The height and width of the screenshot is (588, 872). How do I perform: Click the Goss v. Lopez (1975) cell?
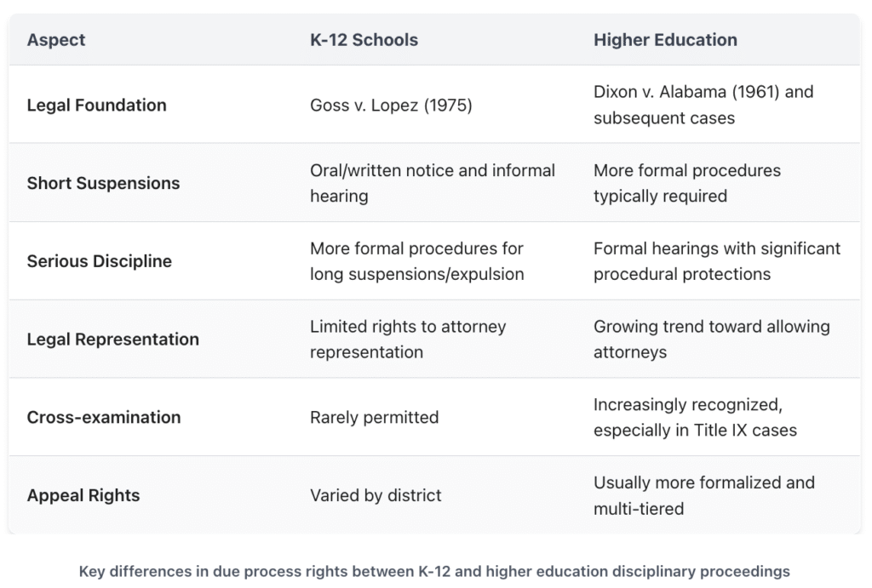(x=391, y=106)
